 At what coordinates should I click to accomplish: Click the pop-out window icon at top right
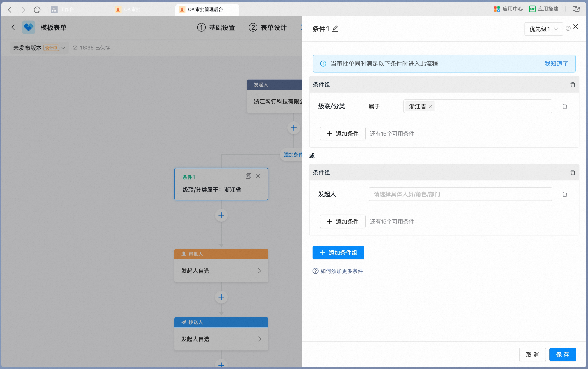[576, 9]
